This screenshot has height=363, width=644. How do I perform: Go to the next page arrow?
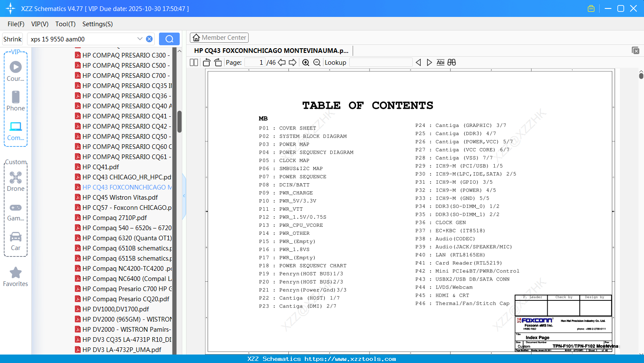tap(293, 63)
